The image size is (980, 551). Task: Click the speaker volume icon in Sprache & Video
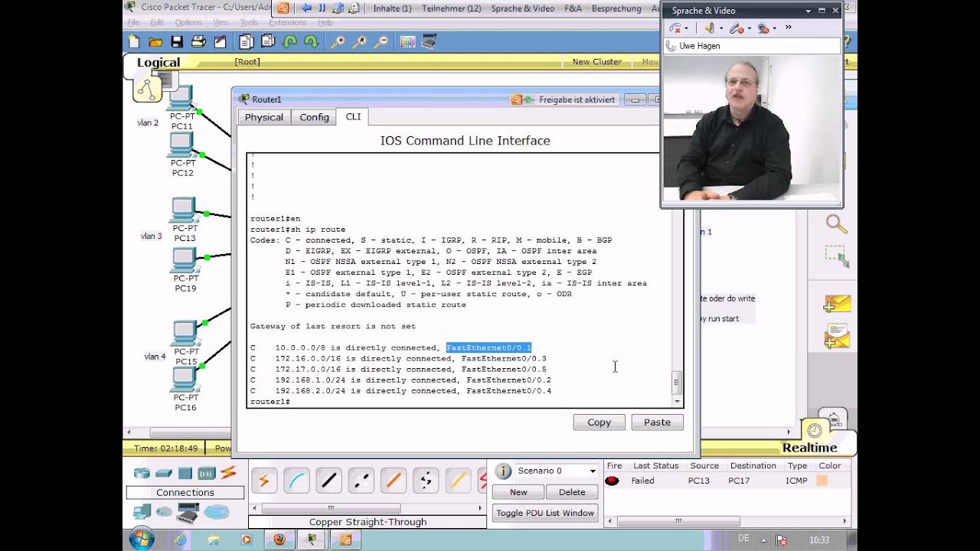[x=709, y=28]
